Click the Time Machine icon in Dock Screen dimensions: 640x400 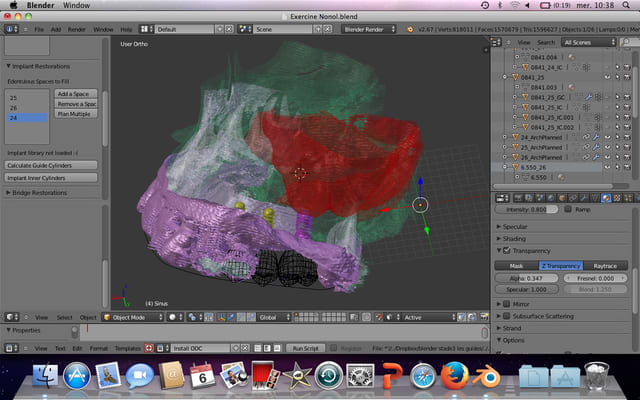tap(328, 377)
